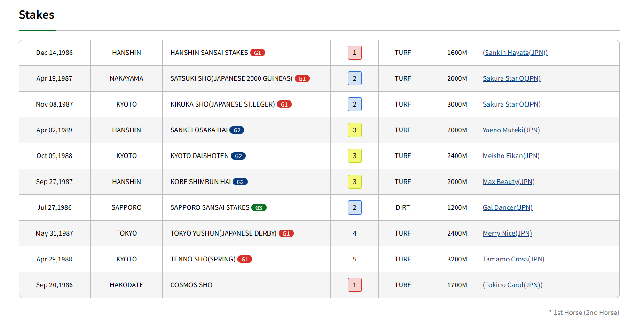
Task: Click the G2 badge beside Kyoto Daishoten
Action: pos(238,156)
